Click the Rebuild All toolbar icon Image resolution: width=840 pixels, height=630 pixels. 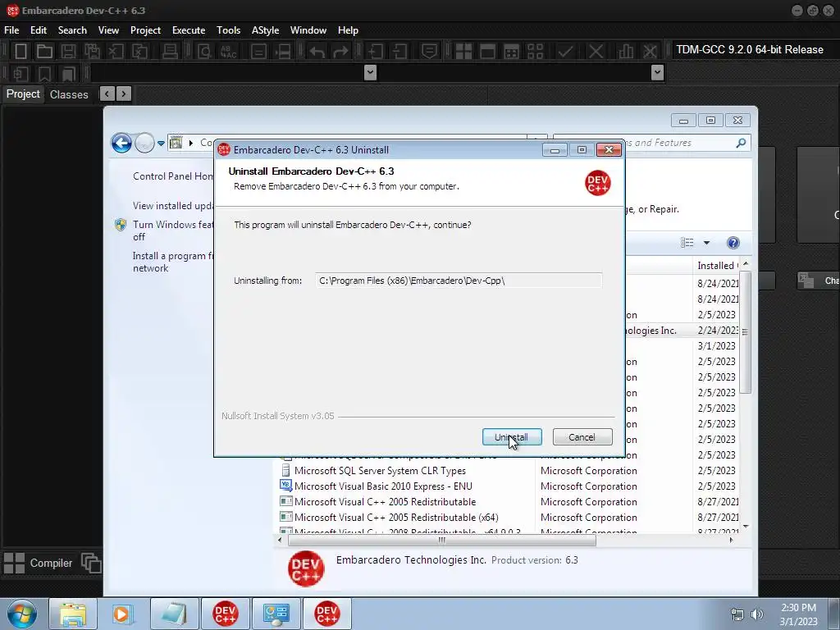coord(535,52)
